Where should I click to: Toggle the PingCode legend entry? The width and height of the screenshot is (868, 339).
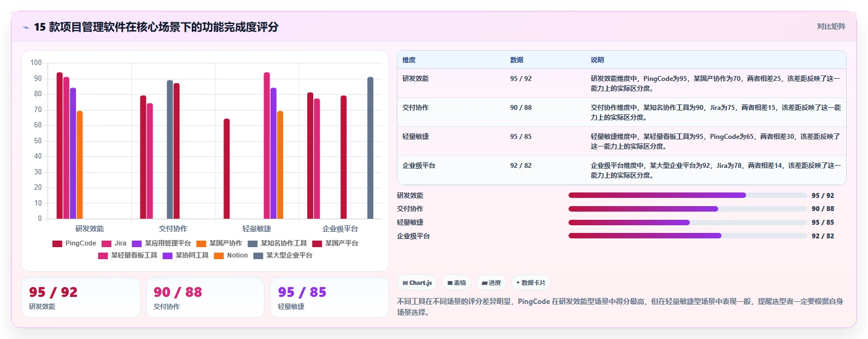click(74, 243)
